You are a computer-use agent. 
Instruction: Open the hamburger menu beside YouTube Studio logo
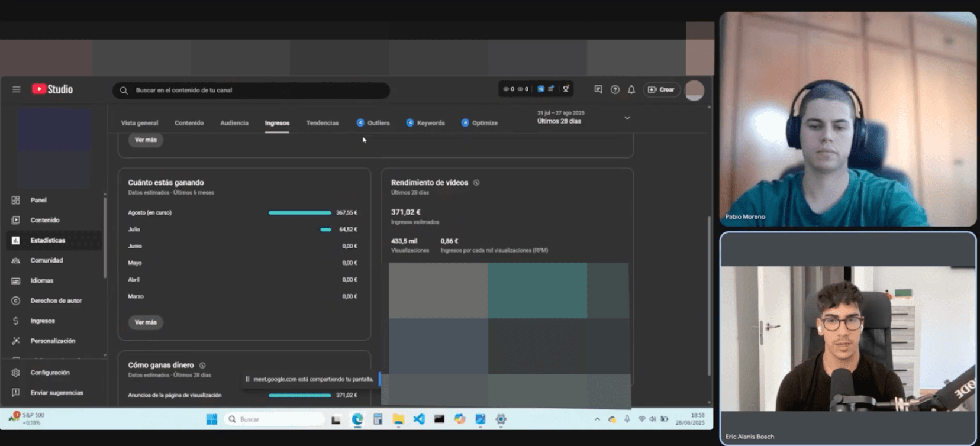click(x=16, y=89)
